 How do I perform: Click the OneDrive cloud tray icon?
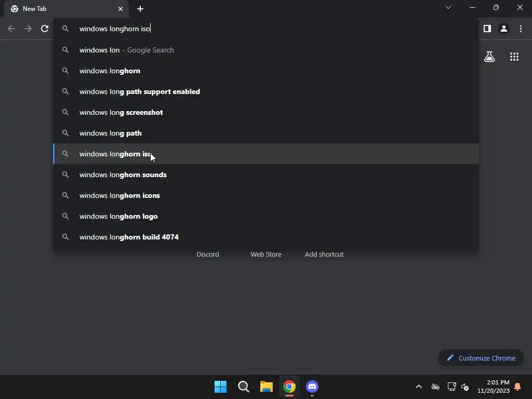[435, 387]
